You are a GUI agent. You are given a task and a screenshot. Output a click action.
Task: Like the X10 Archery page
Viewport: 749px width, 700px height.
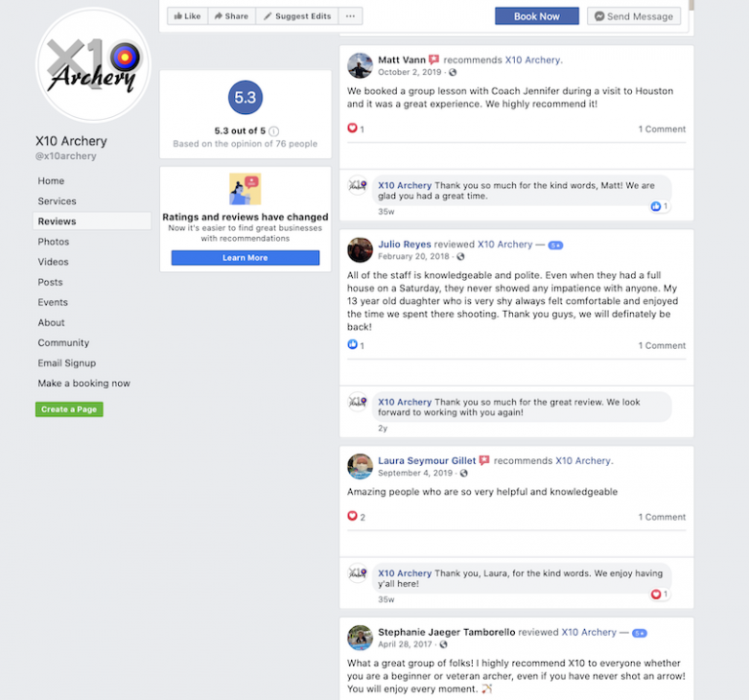pyautogui.click(x=187, y=17)
